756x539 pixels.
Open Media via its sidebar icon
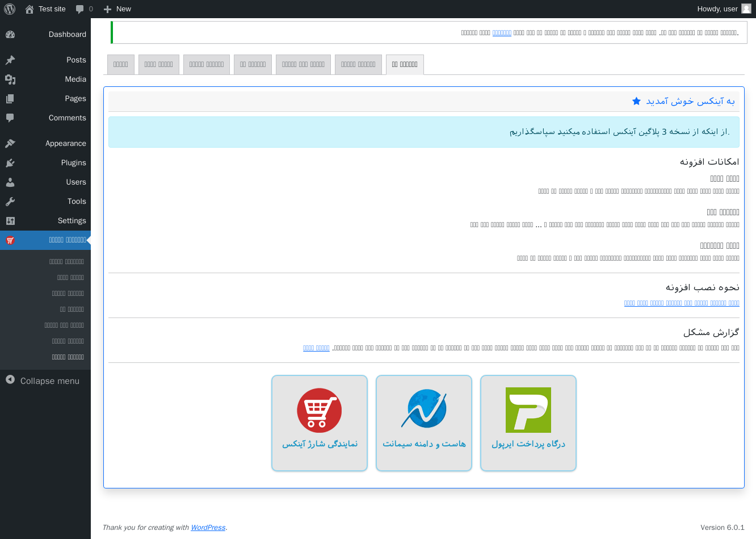coord(10,80)
